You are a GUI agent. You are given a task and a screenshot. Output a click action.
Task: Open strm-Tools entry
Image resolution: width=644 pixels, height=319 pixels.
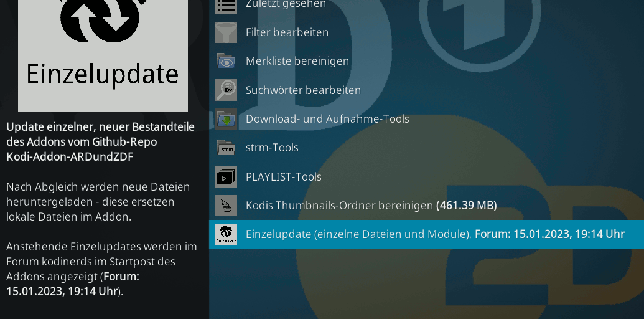click(x=426, y=148)
